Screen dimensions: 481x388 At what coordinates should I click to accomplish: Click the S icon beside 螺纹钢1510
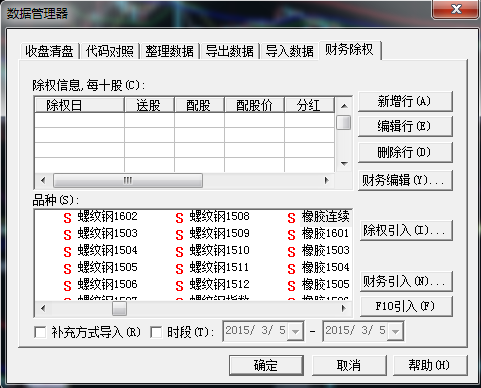tap(179, 252)
